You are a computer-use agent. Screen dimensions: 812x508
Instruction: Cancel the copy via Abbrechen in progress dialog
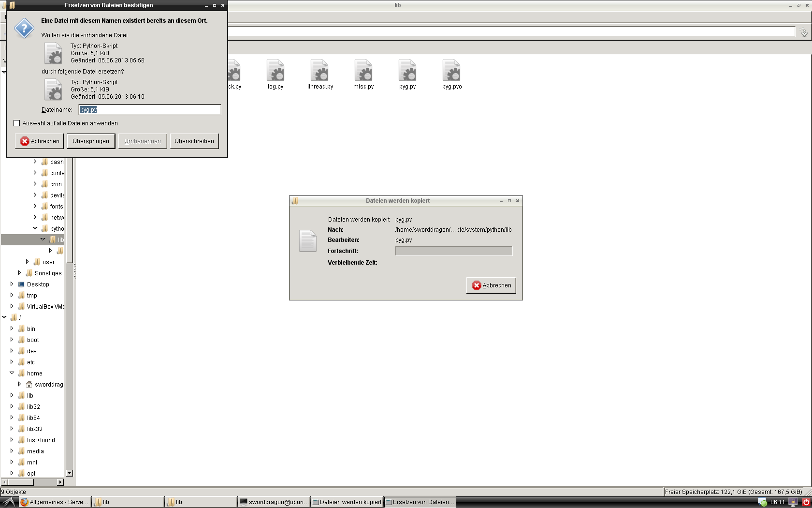(x=492, y=285)
